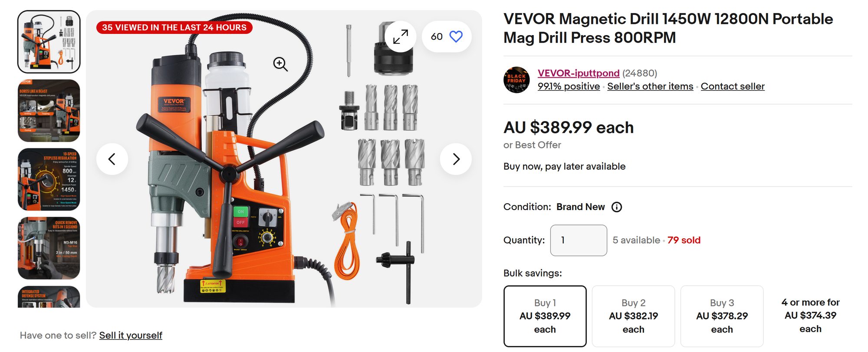The width and height of the screenshot is (868, 352).
Task: Click the Black Friday seller logo
Action: click(516, 80)
